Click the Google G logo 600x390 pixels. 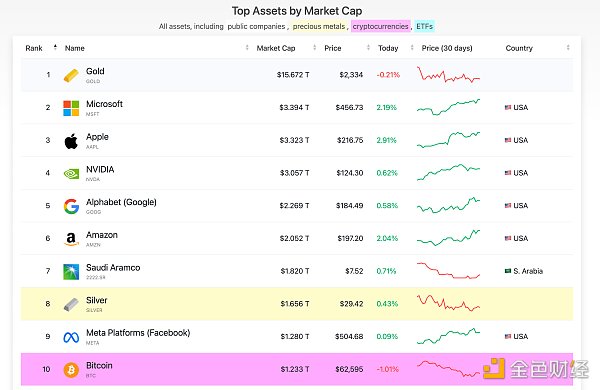71,206
